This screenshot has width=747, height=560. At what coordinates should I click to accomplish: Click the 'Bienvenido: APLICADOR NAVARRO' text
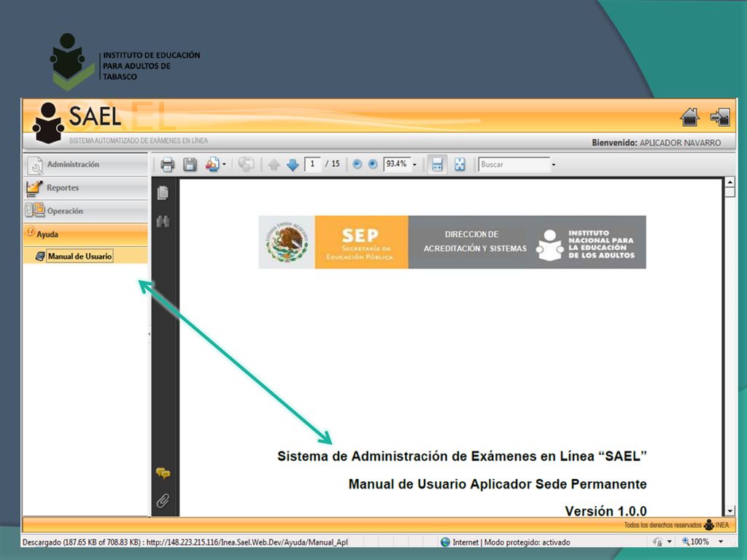(x=656, y=142)
